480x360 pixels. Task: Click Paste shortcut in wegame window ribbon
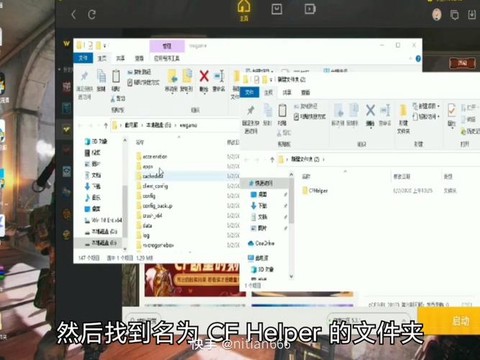[143, 82]
